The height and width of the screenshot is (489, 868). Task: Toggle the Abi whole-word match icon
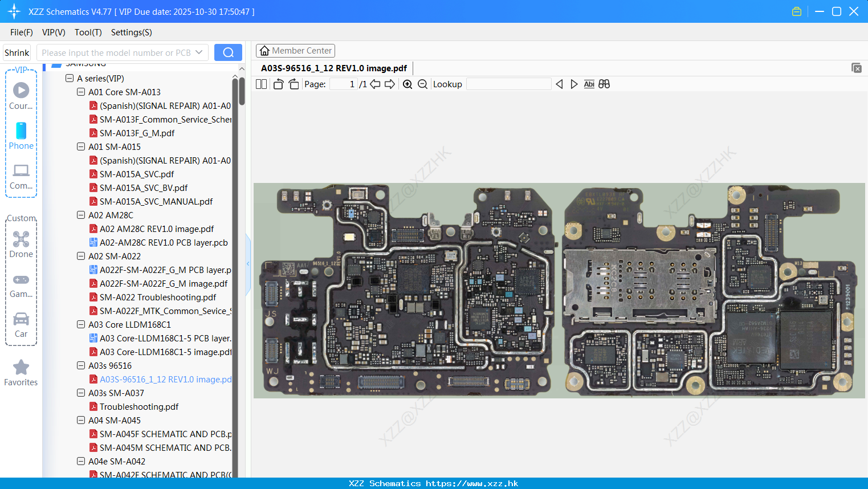point(589,84)
